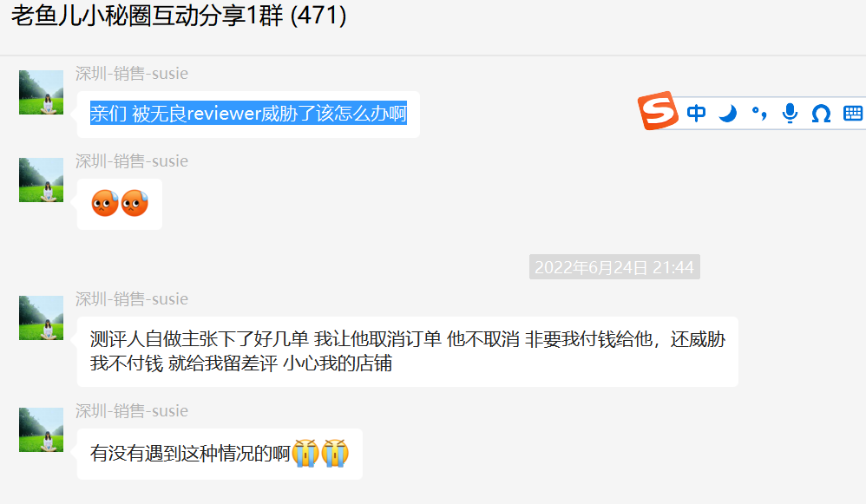This screenshot has width=866, height=504.
Task: Click the 测评人自做主张 long message bubble
Action: [x=408, y=351]
